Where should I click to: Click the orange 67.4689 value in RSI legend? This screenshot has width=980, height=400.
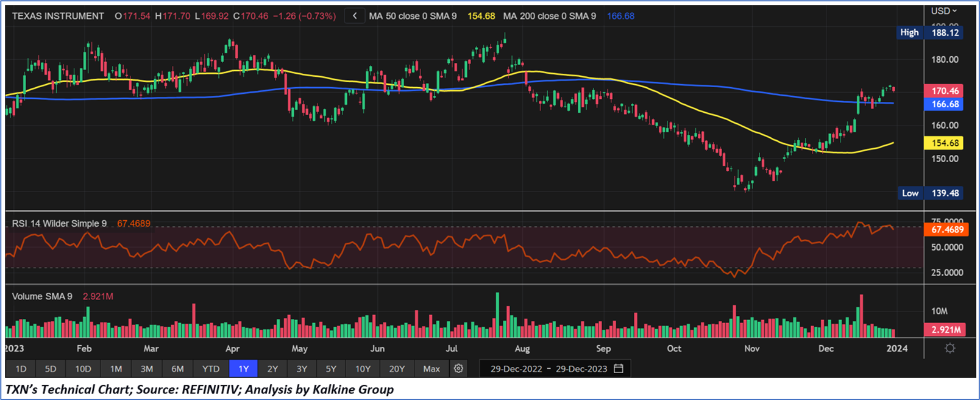pos(133,224)
